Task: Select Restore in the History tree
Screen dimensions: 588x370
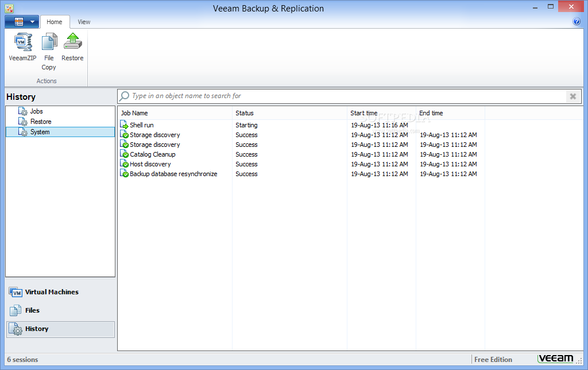Action: tap(41, 122)
